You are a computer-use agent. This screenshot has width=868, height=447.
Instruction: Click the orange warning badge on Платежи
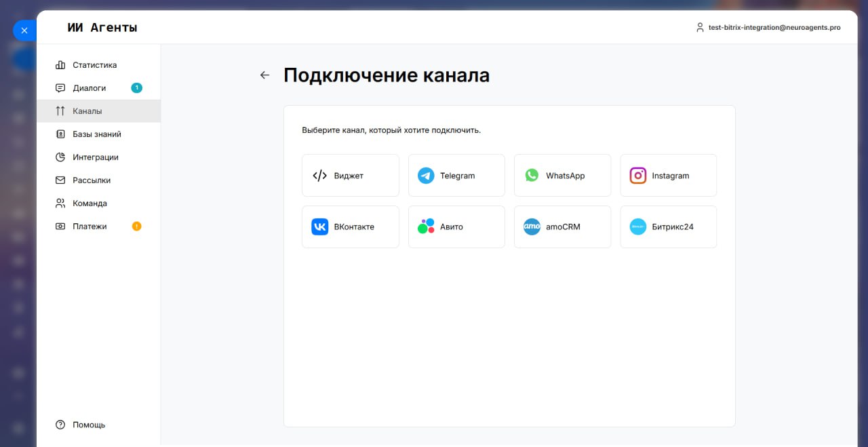(x=136, y=227)
